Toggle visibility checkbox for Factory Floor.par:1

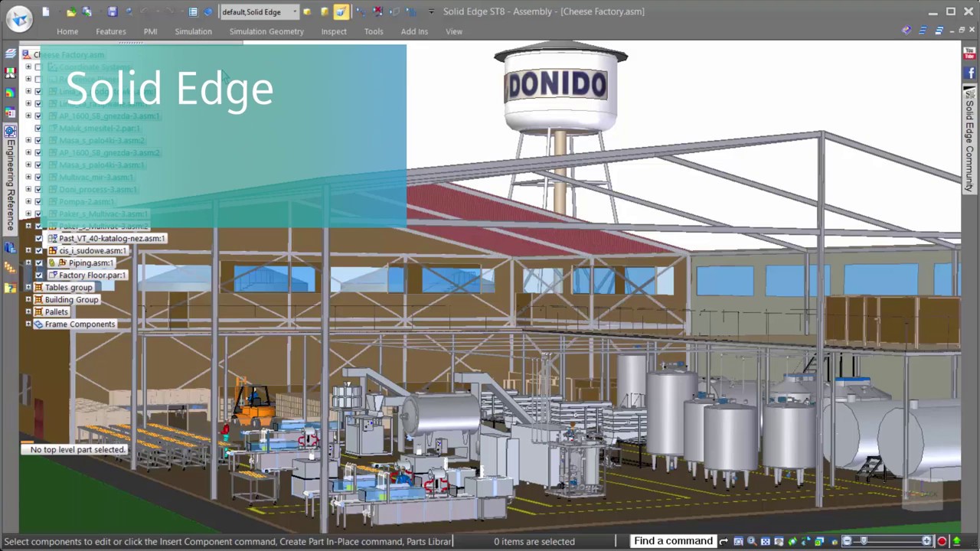tap(39, 275)
